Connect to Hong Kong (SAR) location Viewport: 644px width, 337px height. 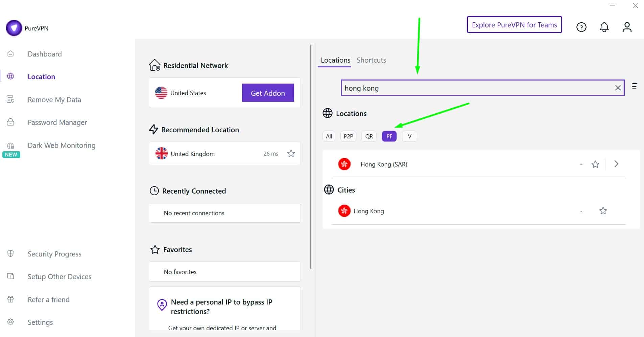(x=384, y=164)
